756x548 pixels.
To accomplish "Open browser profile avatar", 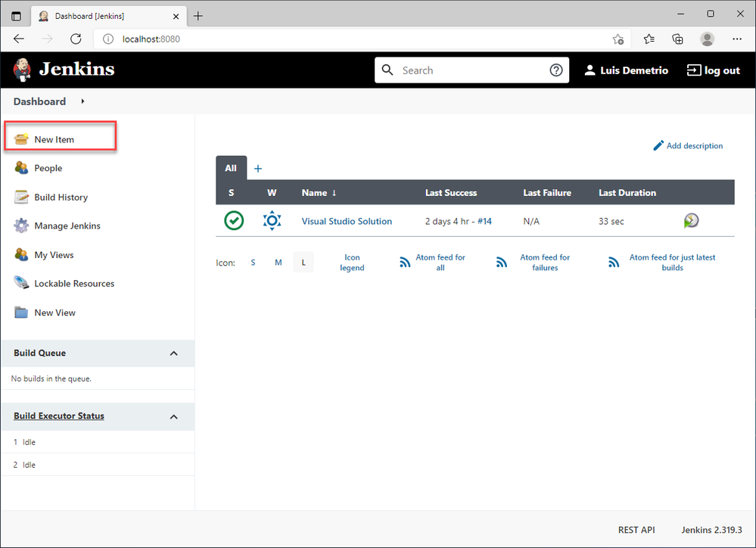I will point(707,39).
